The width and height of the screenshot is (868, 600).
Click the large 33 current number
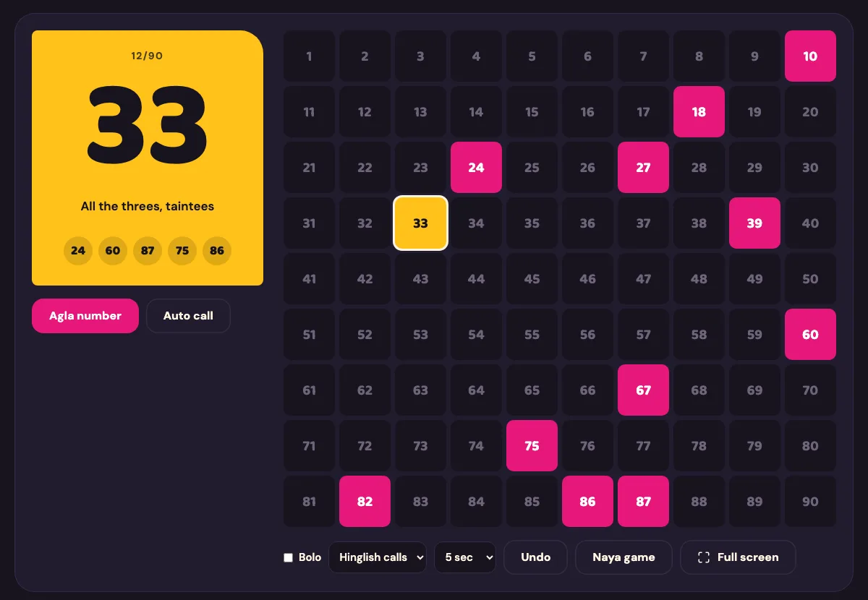click(148, 125)
